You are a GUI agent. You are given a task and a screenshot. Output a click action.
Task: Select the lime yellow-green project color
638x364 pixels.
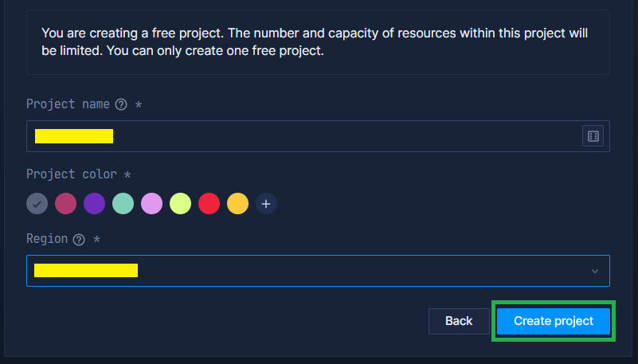[x=180, y=203]
